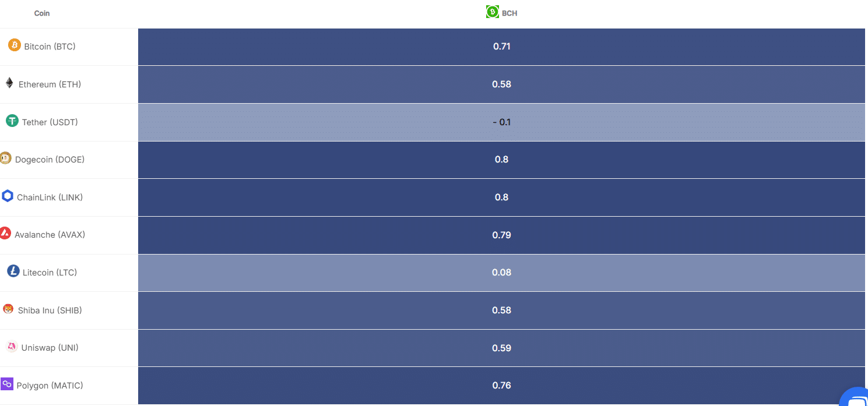The height and width of the screenshot is (406, 868).
Task: Click the Tether (USDT) green icon
Action: pos(12,121)
